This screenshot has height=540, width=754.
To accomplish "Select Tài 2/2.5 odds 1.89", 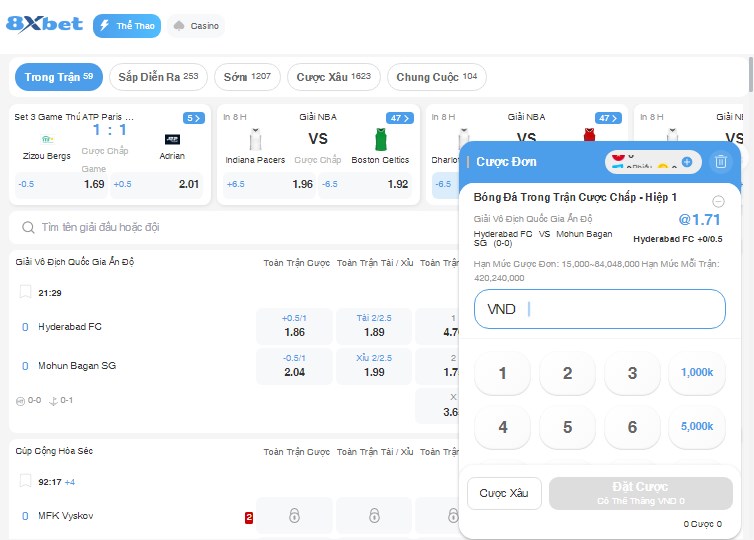I will (374, 326).
